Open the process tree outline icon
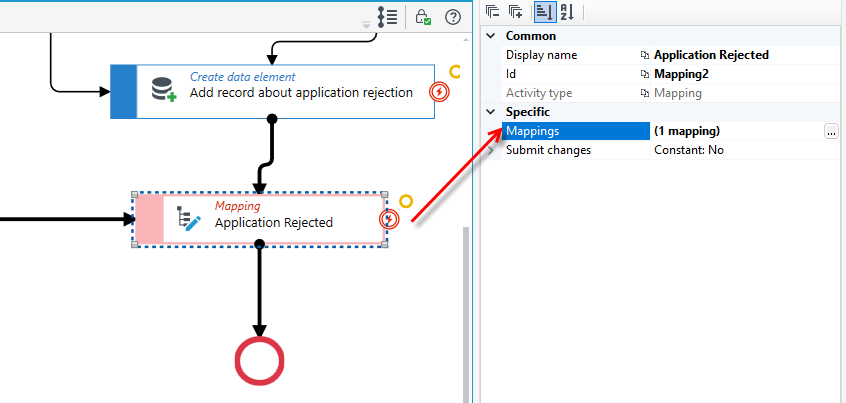Viewport: 846px width, 403px height. click(x=387, y=17)
